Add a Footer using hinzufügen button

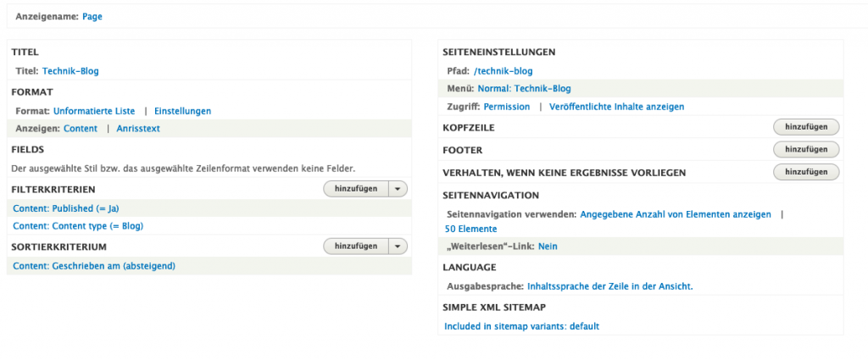pyautogui.click(x=805, y=150)
